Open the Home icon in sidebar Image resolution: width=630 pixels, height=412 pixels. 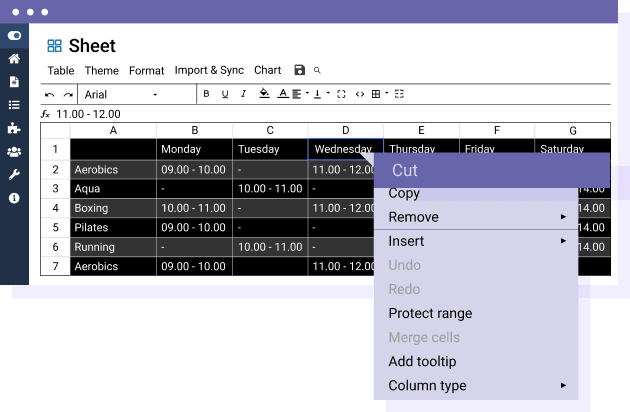pyautogui.click(x=14, y=59)
